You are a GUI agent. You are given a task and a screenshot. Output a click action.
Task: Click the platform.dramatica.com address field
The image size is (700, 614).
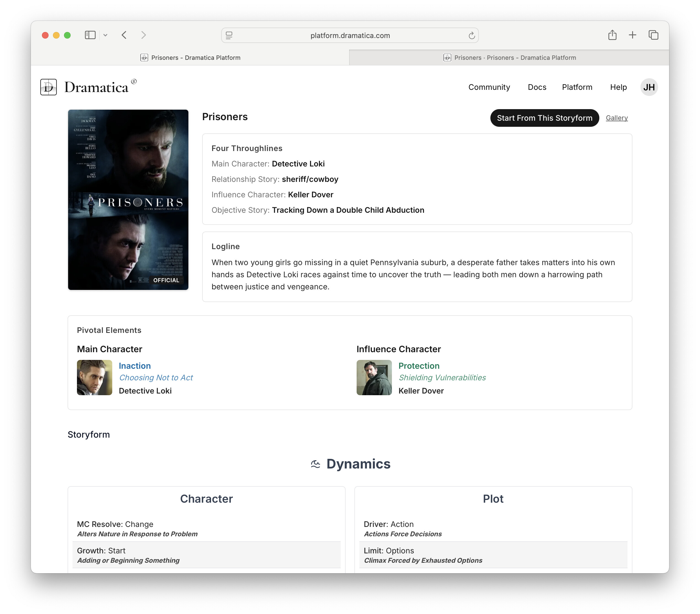click(x=350, y=36)
